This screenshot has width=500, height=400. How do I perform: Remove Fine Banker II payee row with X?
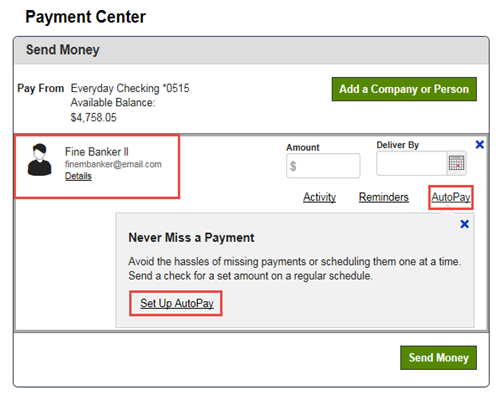coord(480,145)
